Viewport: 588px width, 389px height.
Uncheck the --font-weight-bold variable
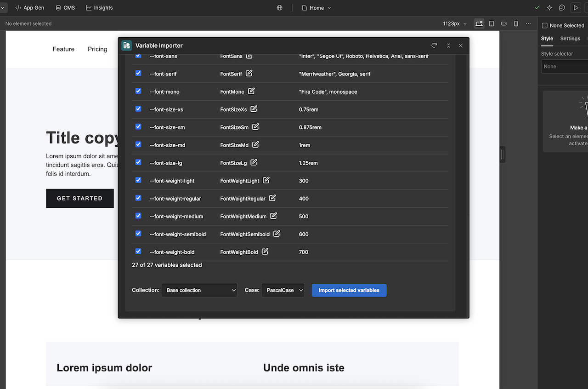pyautogui.click(x=138, y=252)
